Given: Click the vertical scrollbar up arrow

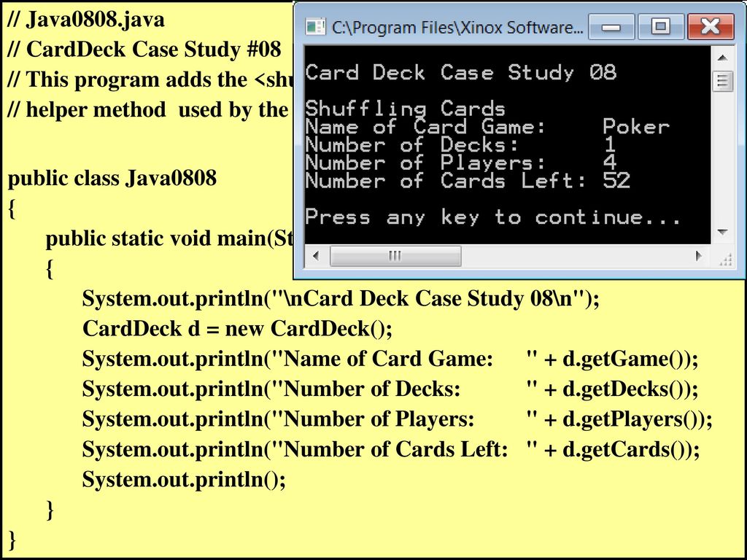Looking at the screenshot, I should coord(722,58).
